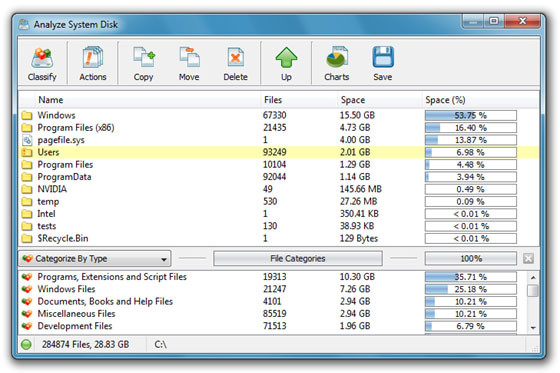
Task: Click the ProgramData folder icon
Action: (27, 177)
